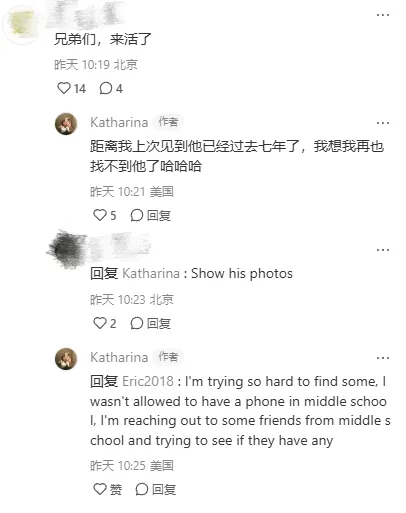Like Katharina's comment with 5 likes
The width and height of the screenshot is (406, 513).
click(99, 215)
